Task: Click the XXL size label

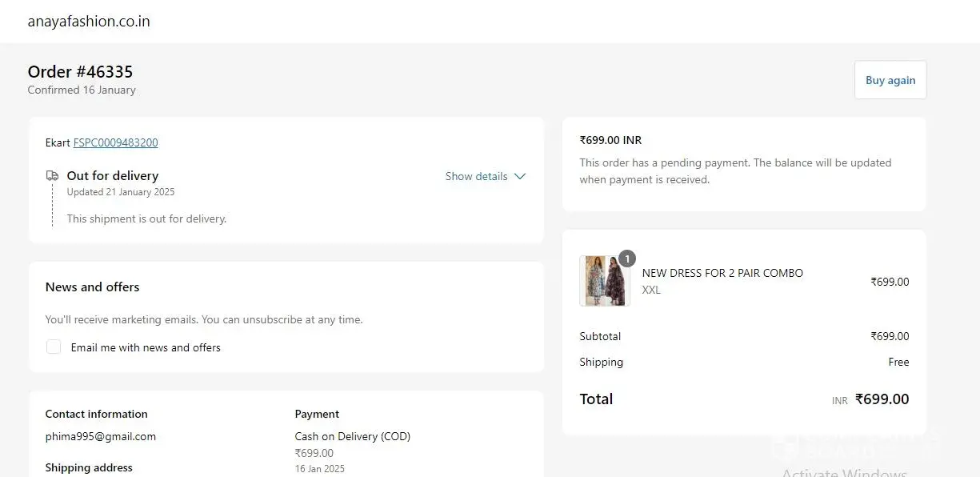Action: point(651,290)
